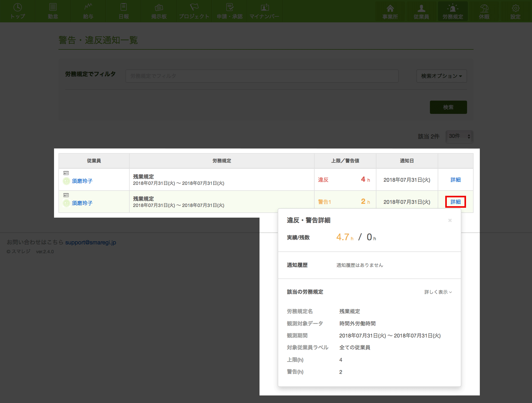Click 残業規定 text in the 警告1 row
Viewport: 532px width, 403px height.
(x=143, y=199)
